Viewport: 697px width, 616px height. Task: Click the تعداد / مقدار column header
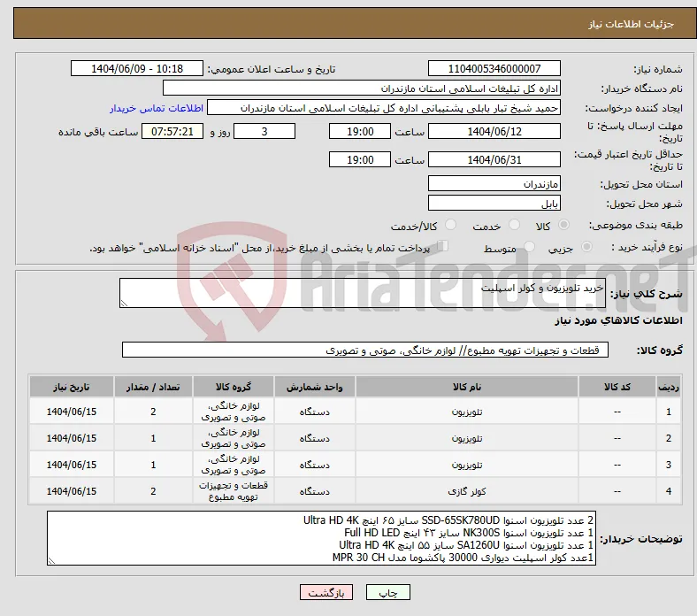153,387
